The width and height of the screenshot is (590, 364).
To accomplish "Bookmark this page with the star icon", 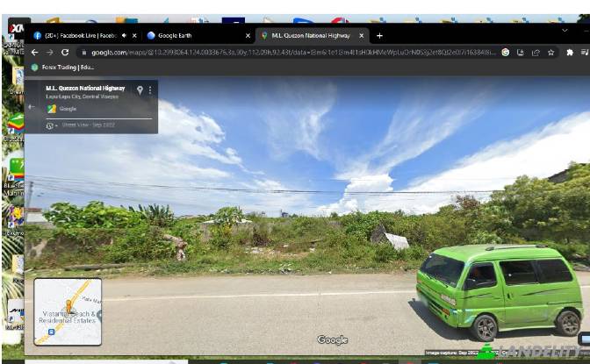I will coord(550,53).
